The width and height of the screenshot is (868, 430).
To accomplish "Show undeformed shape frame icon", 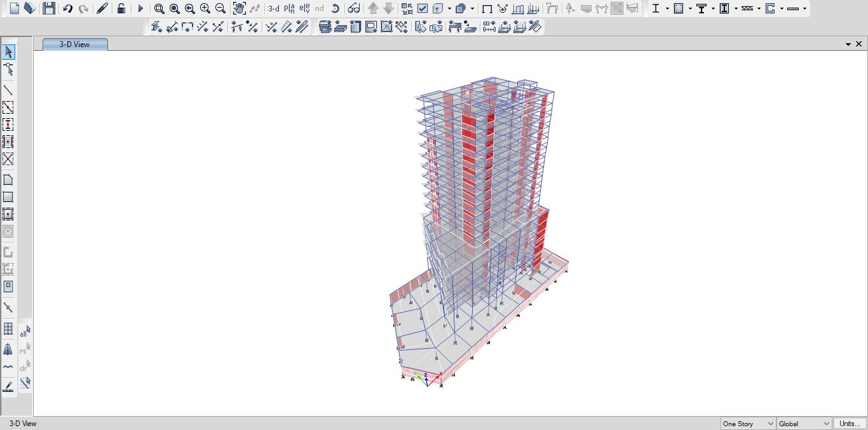I will pyautogui.click(x=487, y=8).
